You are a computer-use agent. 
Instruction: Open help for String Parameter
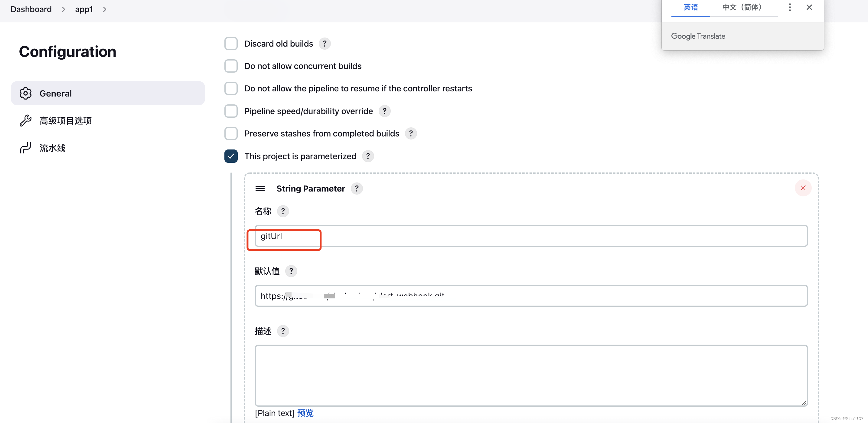pyautogui.click(x=357, y=189)
